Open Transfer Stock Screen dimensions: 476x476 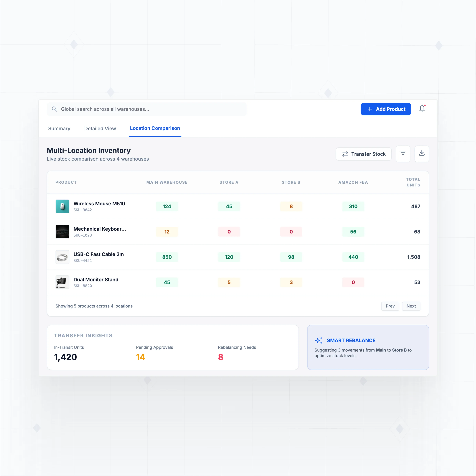[364, 154]
